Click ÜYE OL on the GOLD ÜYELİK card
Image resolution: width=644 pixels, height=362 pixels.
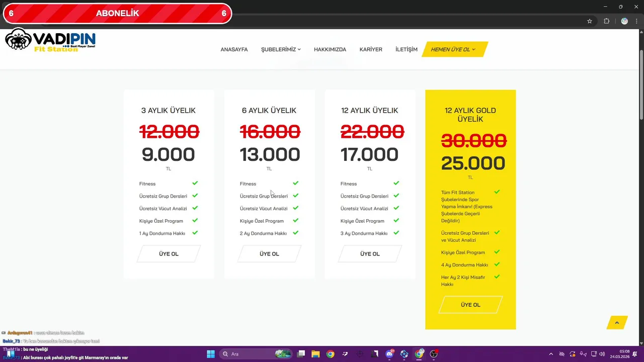[470, 305]
